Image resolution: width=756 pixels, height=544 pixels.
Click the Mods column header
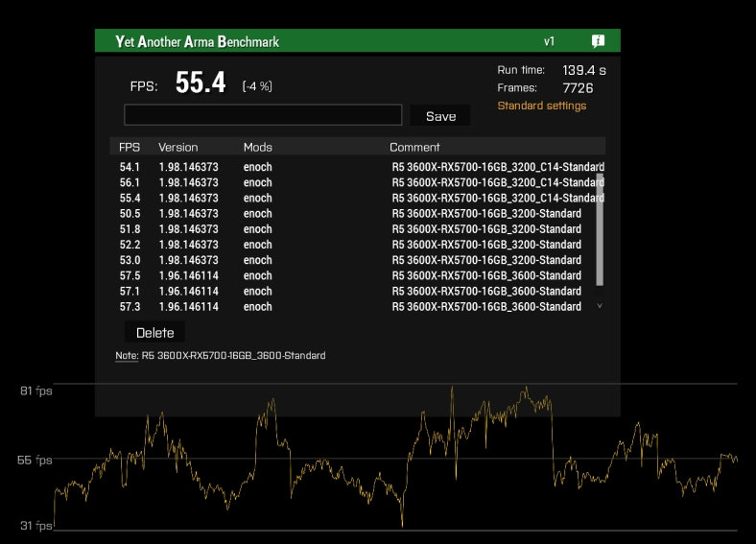point(257,147)
